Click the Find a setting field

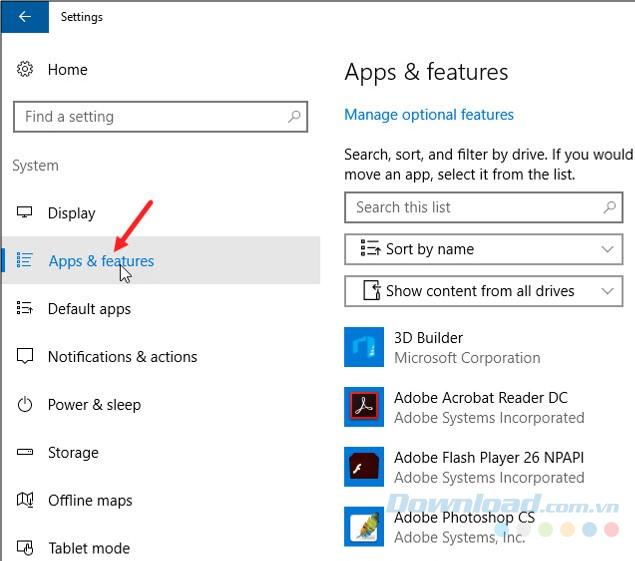click(160, 117)
